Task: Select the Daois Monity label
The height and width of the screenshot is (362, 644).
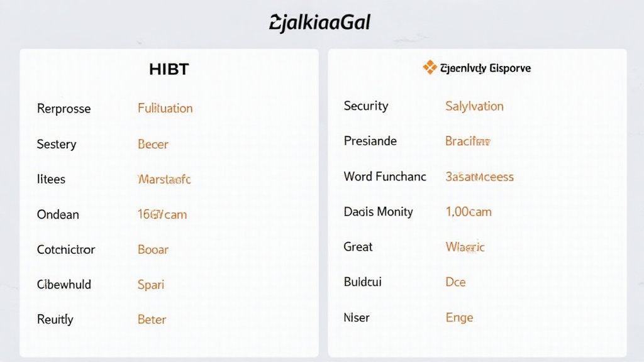Action: coord(378,212)
